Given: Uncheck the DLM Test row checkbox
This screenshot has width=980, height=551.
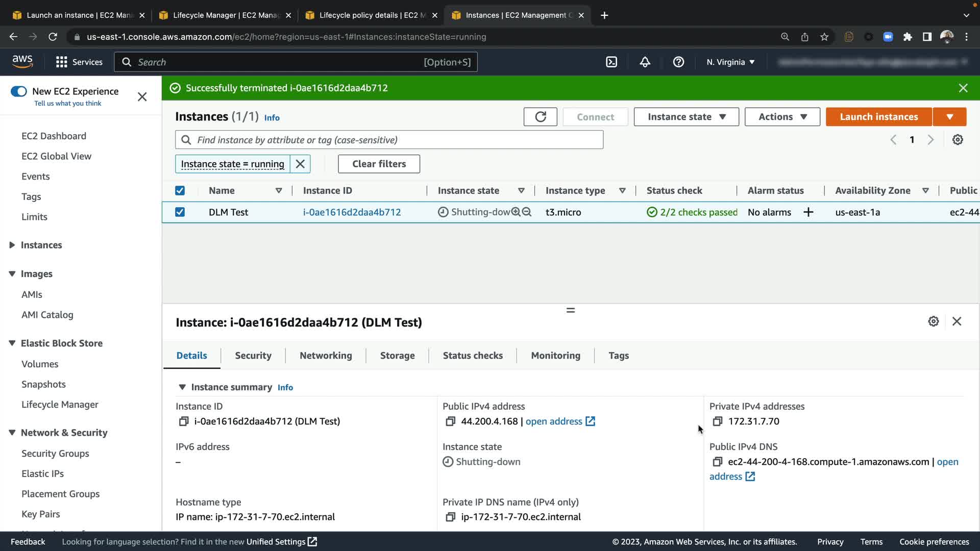Looking at the screenshot, I should click(180, 212).
